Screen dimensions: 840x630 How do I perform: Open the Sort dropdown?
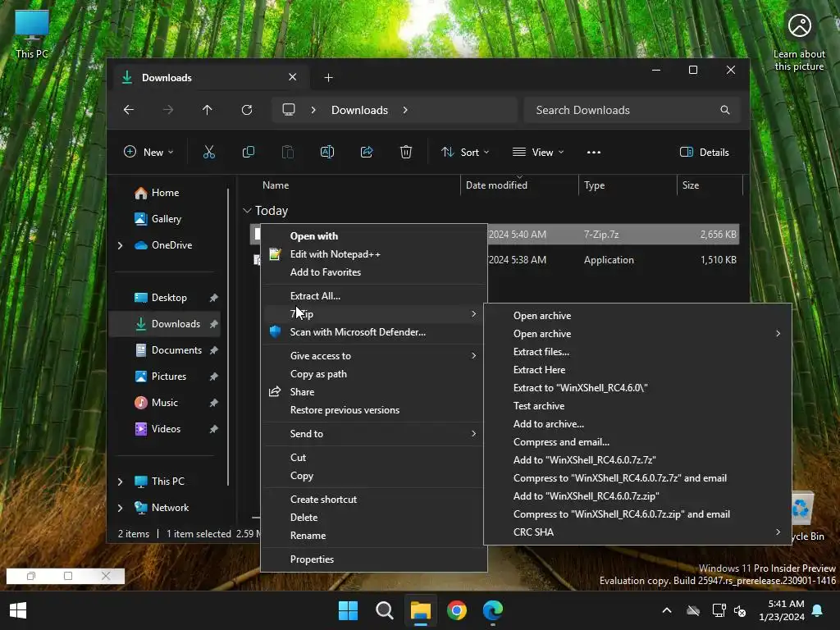pyautogui.click(x=465, y=152)
